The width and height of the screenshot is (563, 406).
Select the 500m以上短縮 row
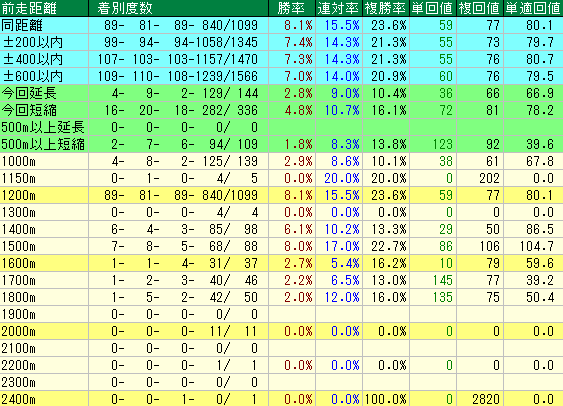coord(282,144)
